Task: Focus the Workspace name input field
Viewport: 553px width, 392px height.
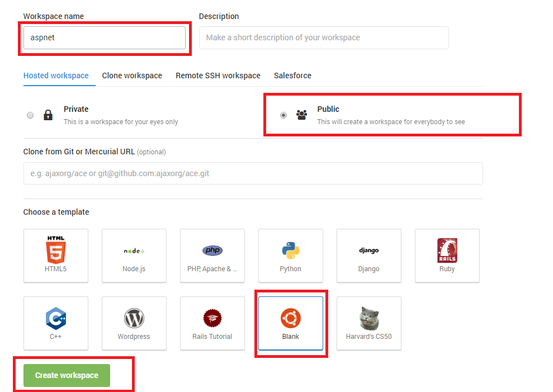Action: click(x=105, y=38)
